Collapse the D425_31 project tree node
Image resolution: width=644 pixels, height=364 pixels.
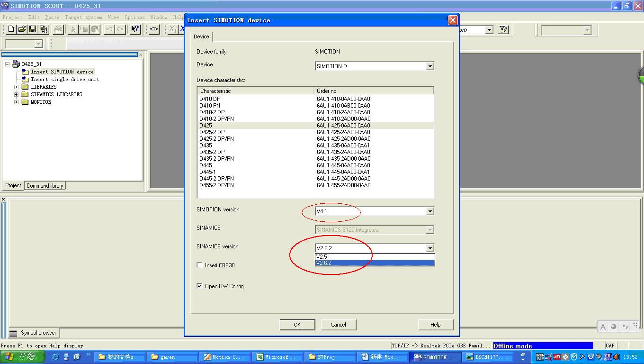click(8, 64)
